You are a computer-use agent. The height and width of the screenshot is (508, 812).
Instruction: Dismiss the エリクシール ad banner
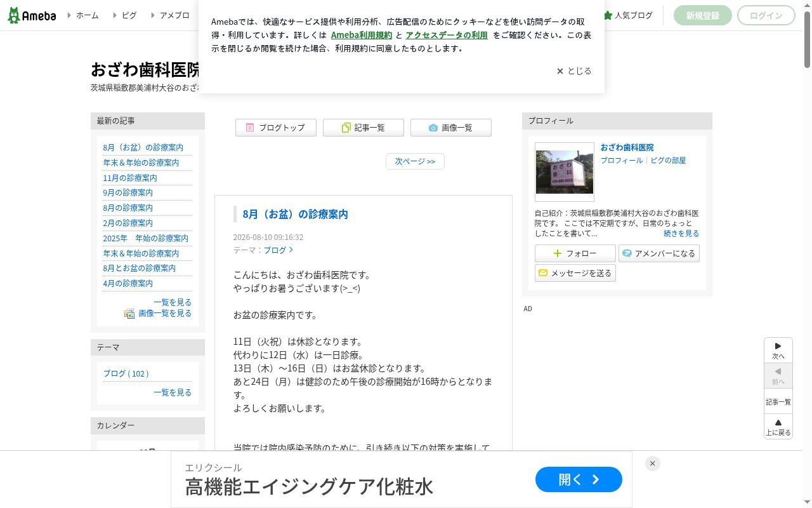[x=652, y=464]
